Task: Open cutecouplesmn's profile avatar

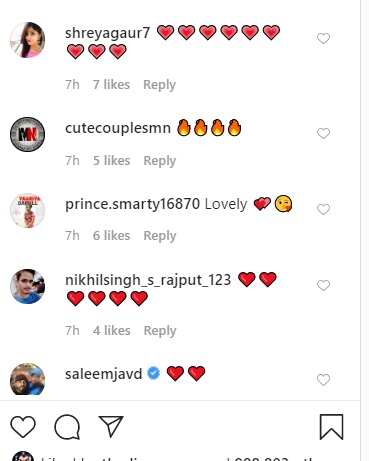Action: click(x=27, y=134)
